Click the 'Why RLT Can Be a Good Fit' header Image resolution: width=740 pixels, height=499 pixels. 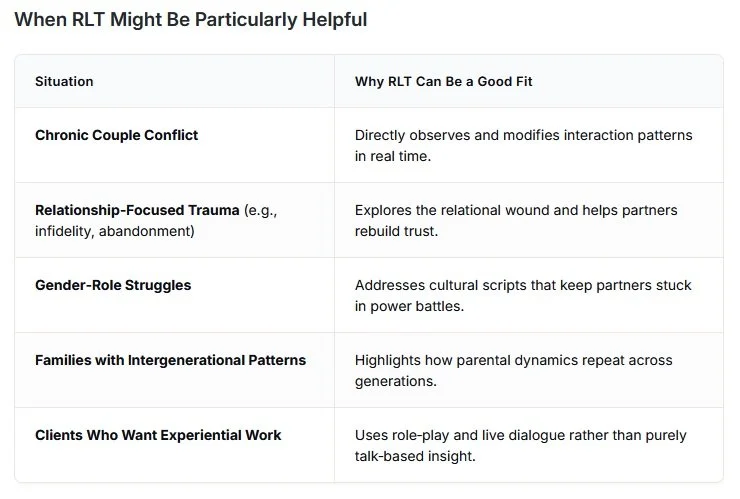(x=443, y=81)
